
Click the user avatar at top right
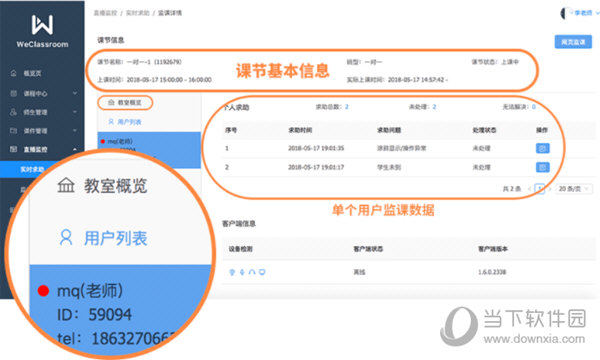(565, 13)
